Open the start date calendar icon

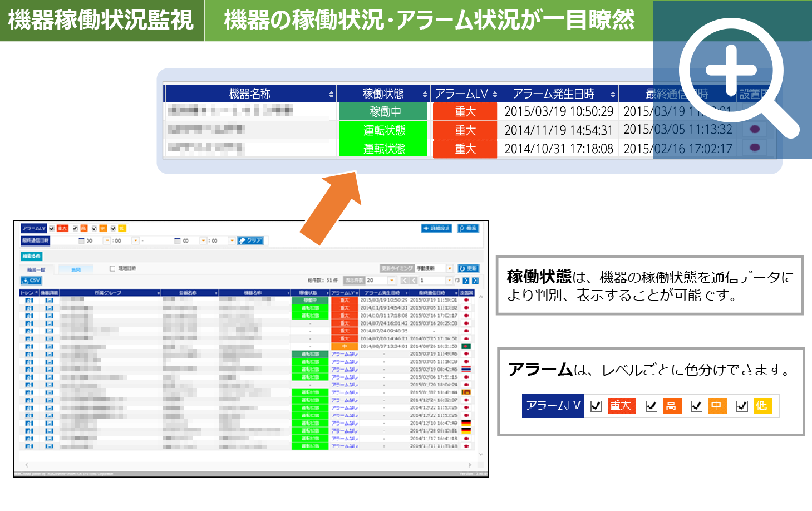pos(81,240)
